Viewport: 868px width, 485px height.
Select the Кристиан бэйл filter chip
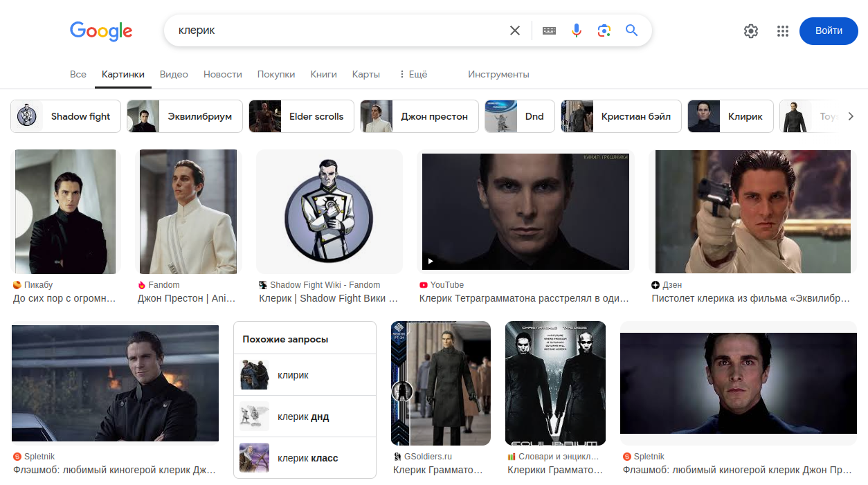pyautogui.click(x=622, y=116)
